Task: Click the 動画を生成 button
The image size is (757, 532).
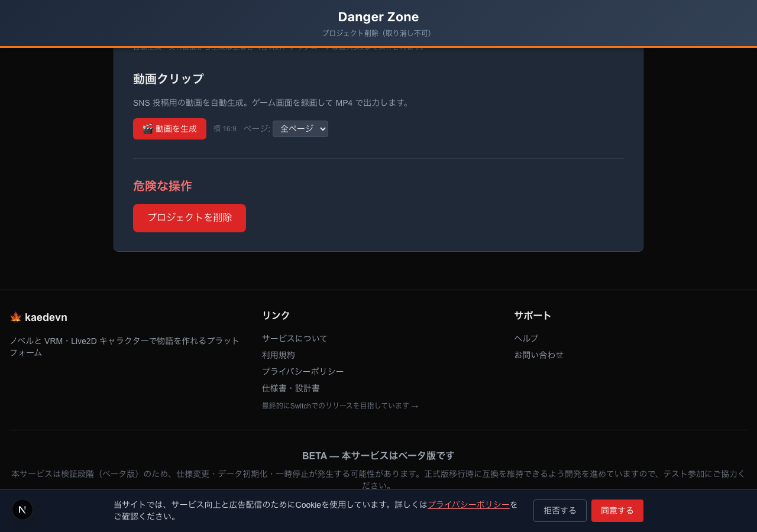Action: click(x=170, y=129)
